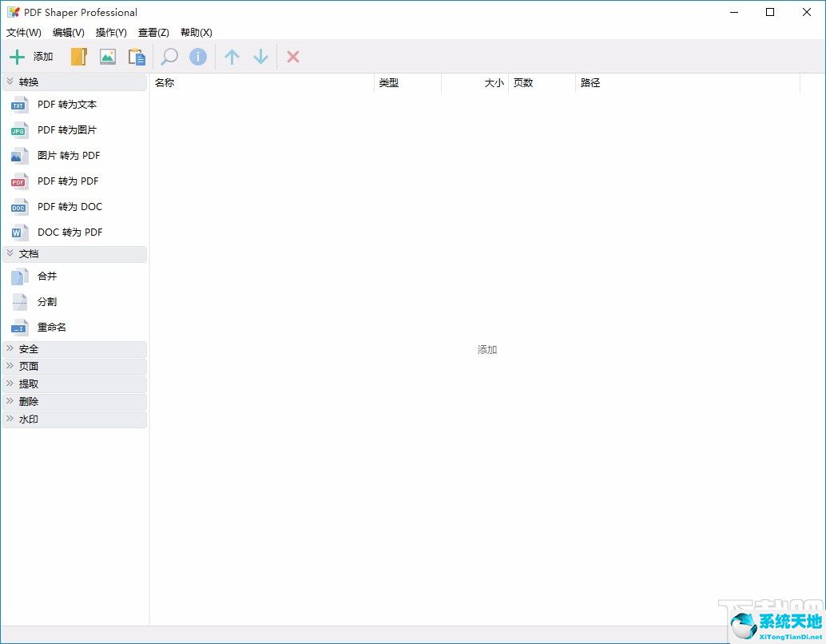The width and height of the screenshot is (826, 644).
Task: Maximize the PDF Shaper window
Action: click(x=770, y=12)
